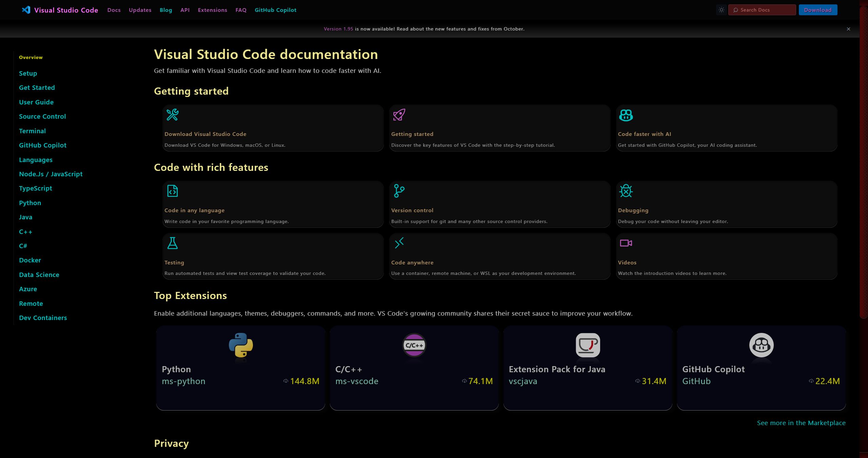Click the download cloud icon beside 22.4M

[x=811, y=381]
